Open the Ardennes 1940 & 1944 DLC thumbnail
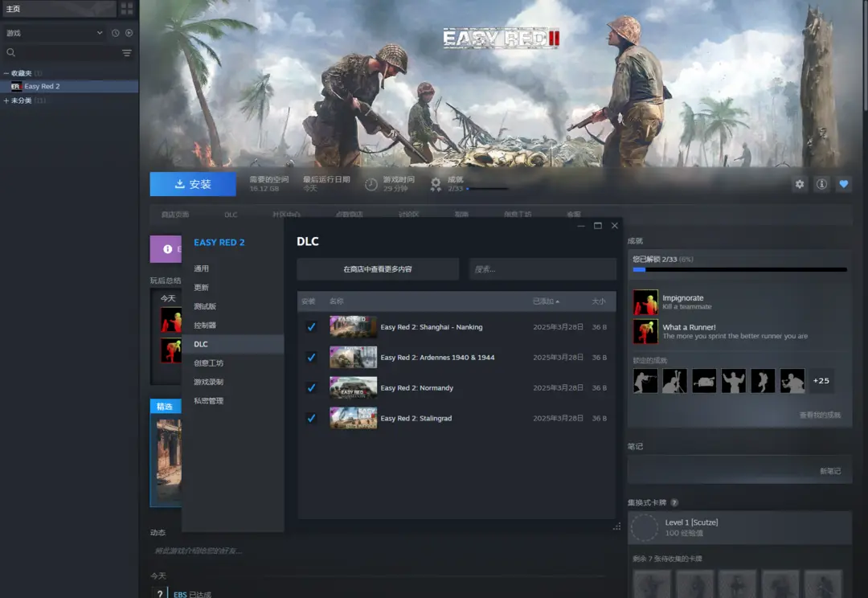 coord(353,357)
